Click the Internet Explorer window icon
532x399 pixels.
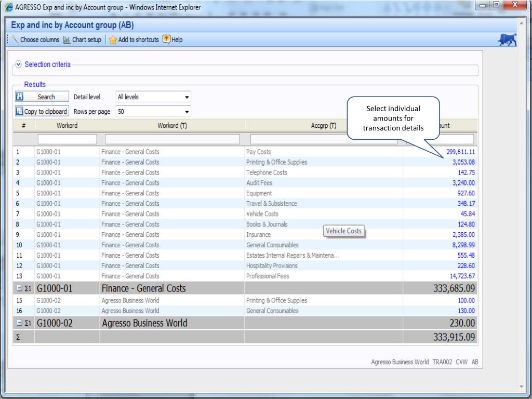9,7
